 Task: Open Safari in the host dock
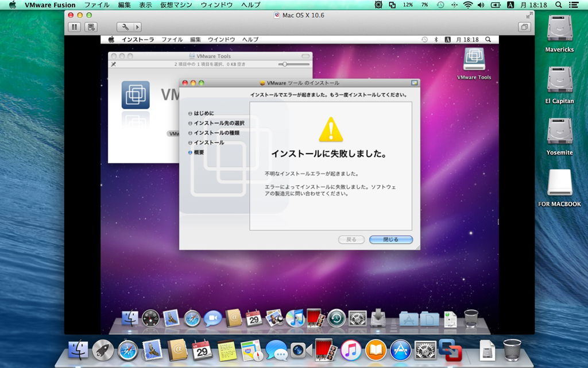tap(127, 350)
